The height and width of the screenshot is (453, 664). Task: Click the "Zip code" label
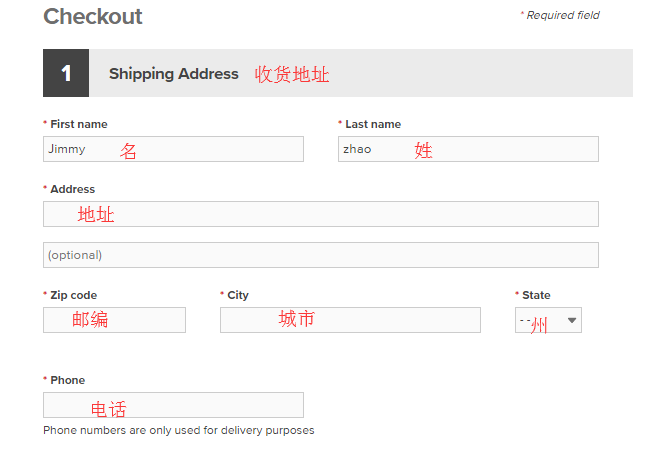(x=73, y=295)
